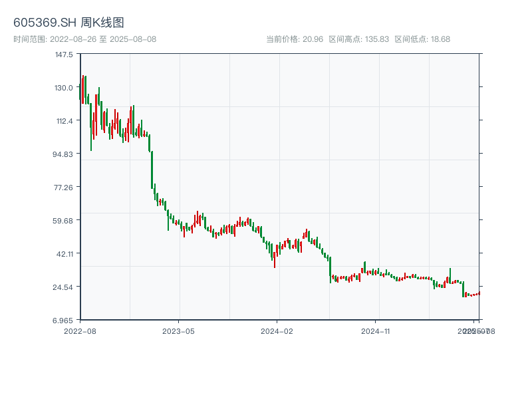Select the 112.4 price axis label
The height and width of the screenshot is (399, 532).
pyautogui.click(x=64, y=121)
